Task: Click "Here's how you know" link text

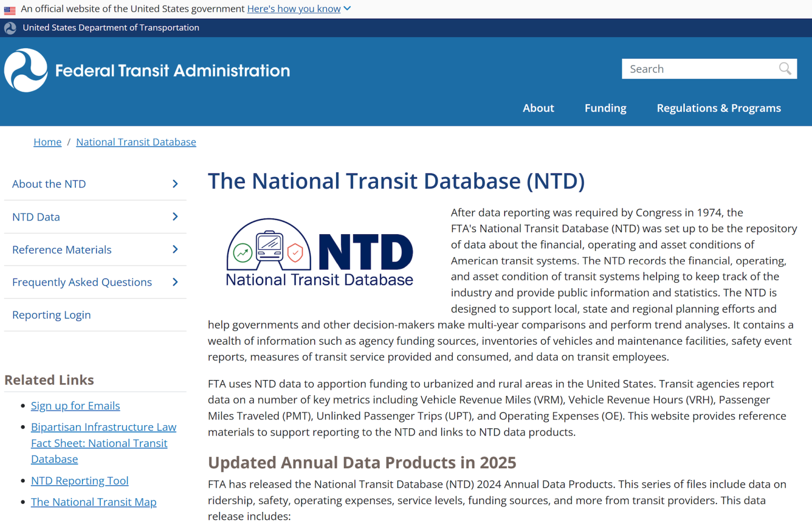Action: pyautogui.click(x=294, y=9)
